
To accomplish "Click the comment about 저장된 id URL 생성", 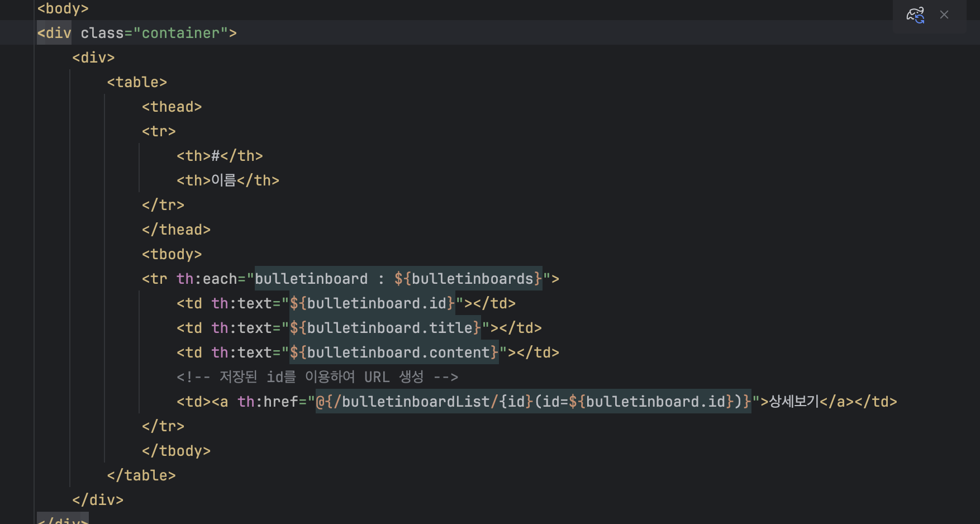I will coord(317,377).
